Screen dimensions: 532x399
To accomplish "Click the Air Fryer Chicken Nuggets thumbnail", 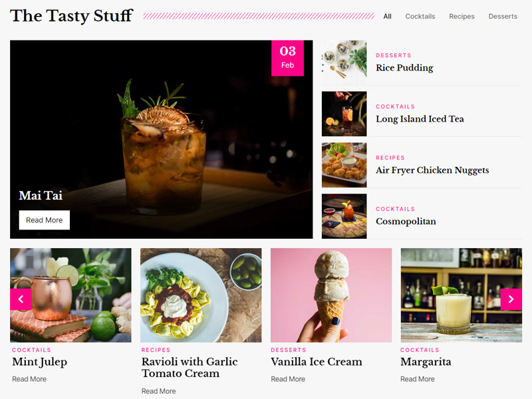I will [x=344, y=165].
